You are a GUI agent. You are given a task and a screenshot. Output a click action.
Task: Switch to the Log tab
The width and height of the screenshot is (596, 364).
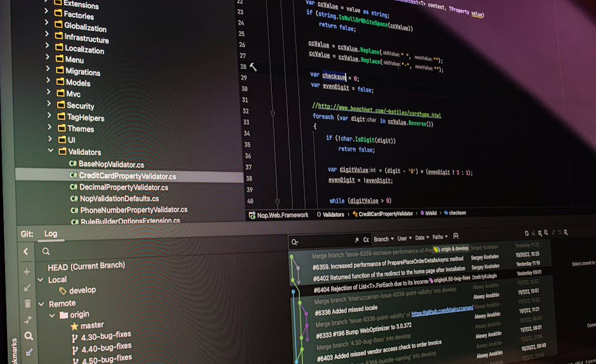(50, 233)
